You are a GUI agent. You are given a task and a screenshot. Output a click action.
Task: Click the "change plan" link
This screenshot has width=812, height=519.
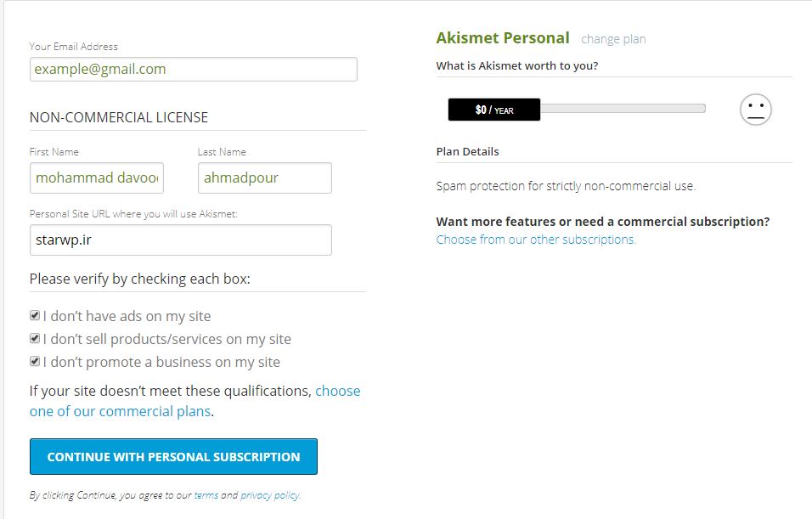[x=613, y=39]
